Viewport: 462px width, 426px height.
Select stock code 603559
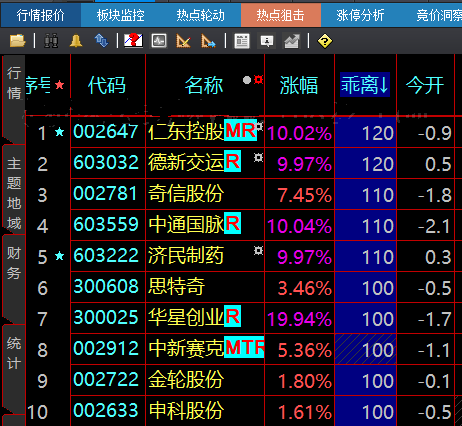click(x=106, y=224)
